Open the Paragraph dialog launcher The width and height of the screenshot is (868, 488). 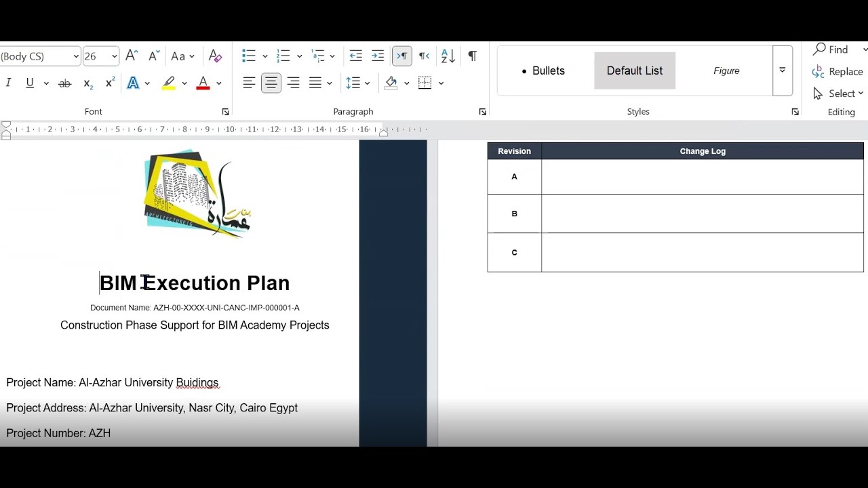(x=483, y=112)
